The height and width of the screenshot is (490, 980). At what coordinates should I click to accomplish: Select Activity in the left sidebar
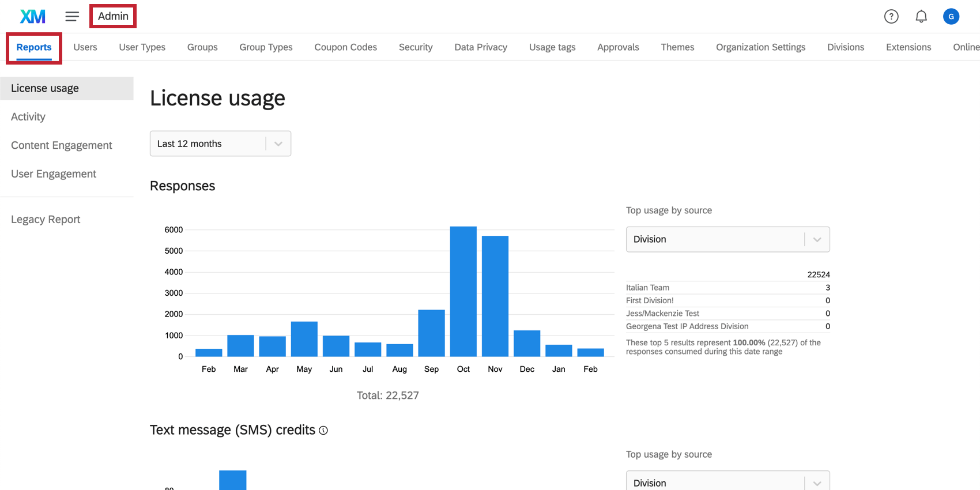(x=28, y=117)
